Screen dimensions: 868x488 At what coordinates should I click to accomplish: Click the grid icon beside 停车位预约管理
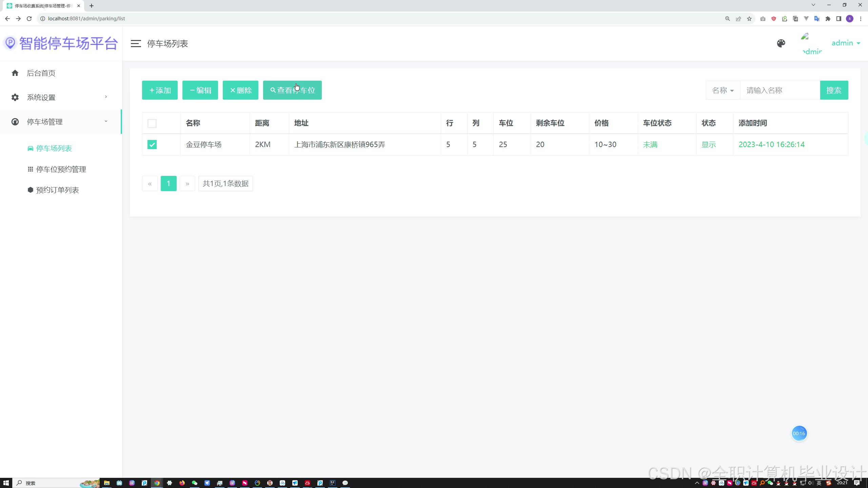pyautogui.click(x=30, y=169)
